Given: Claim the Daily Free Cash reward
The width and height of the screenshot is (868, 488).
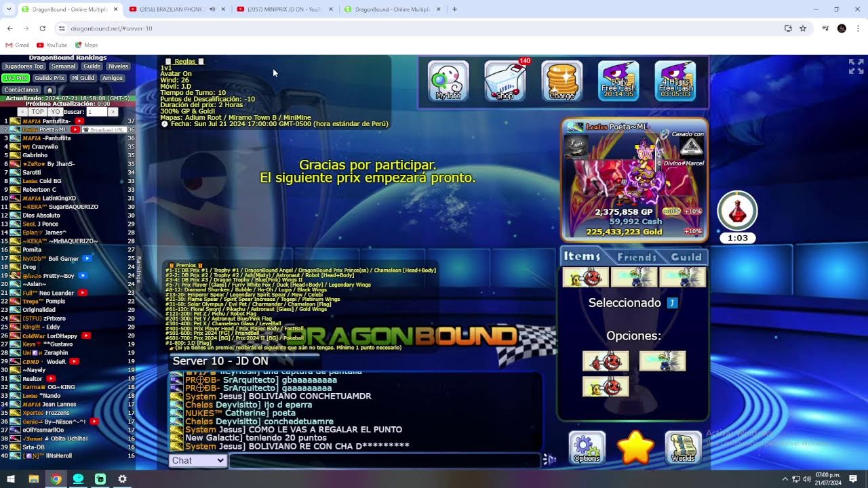Looking at the screenshot, I should coord(618,81).
